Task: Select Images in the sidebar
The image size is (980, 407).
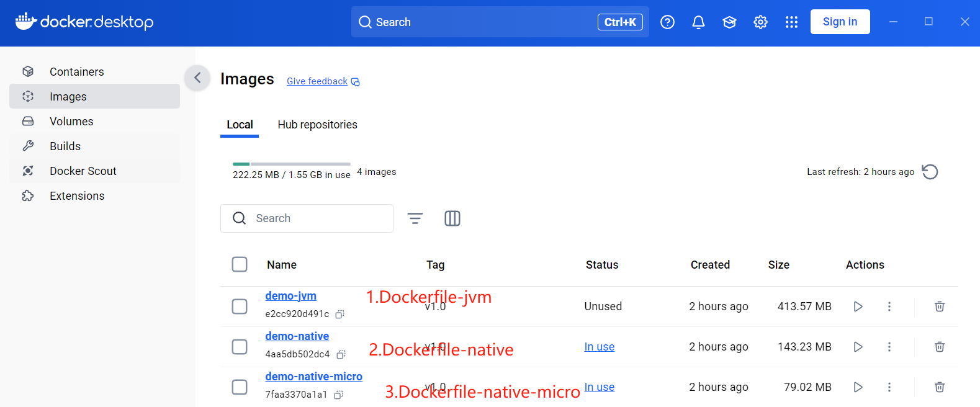Action: [x=94, y=96]
